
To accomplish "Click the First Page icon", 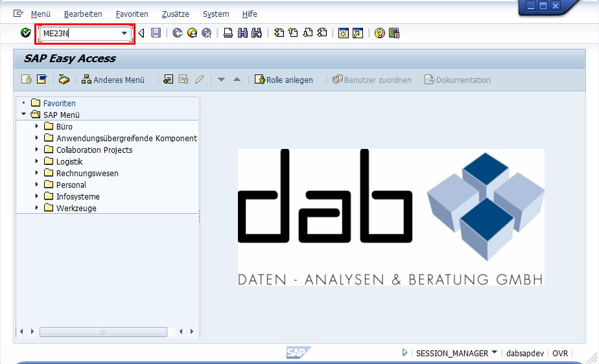I will 279,33.
